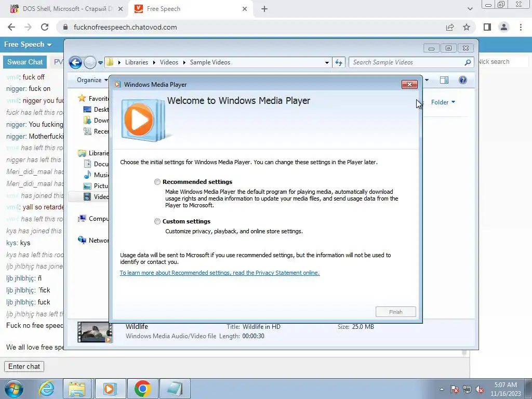Select the Recommended settings radio button

point(157,182)
